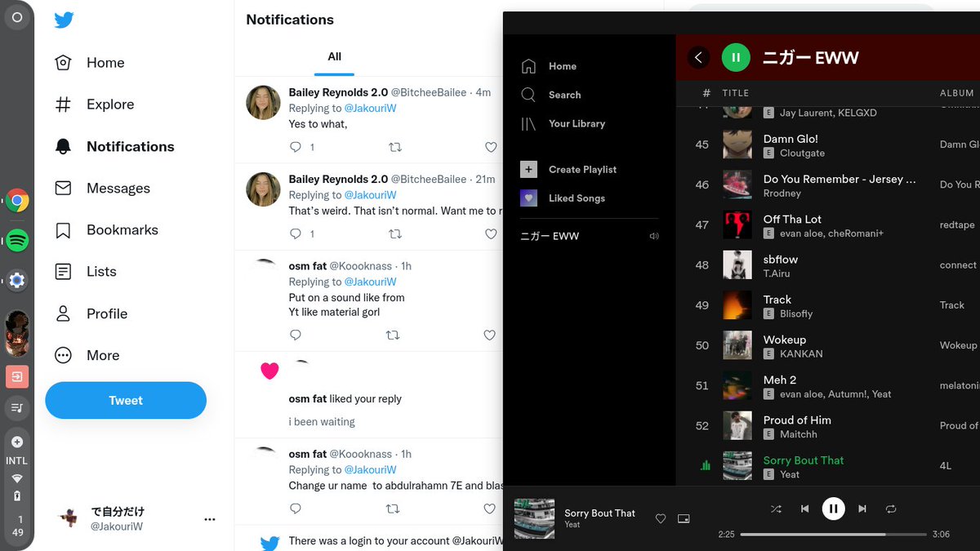Open Settings gear from the shelf
Image resolution: width=980 pixels, height=551 pixels.
tap(17, 281)
